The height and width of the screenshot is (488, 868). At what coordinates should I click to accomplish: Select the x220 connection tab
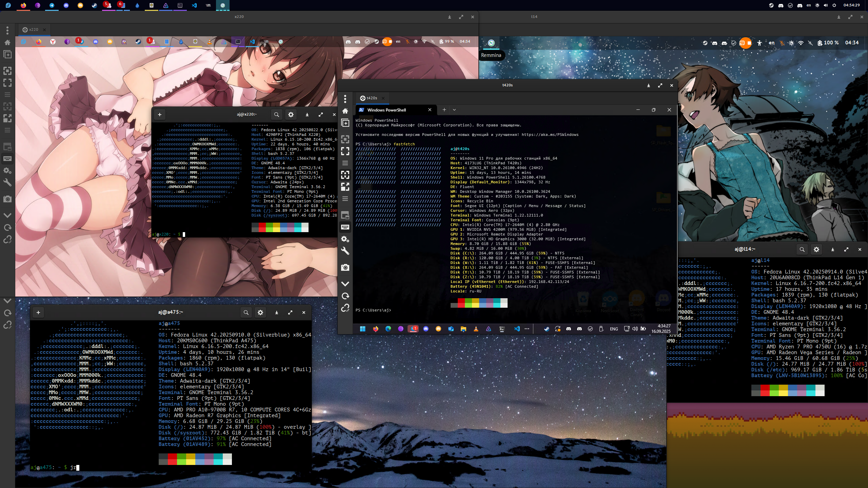(x=34, y=29)
